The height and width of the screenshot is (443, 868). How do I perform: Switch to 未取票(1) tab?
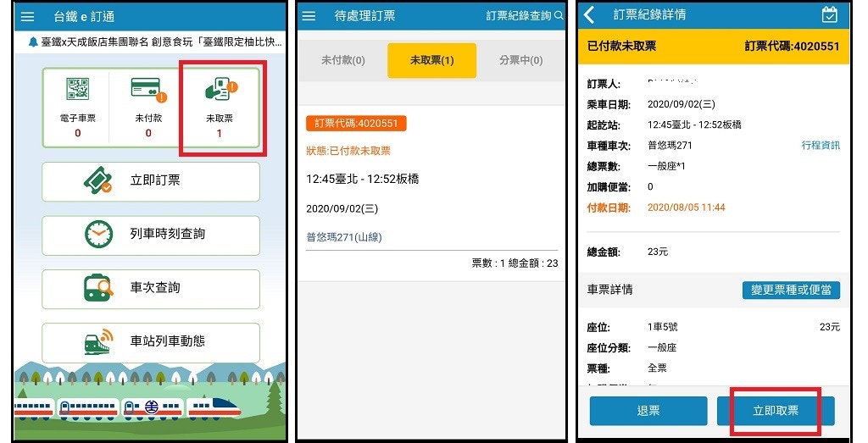point(431,60)
